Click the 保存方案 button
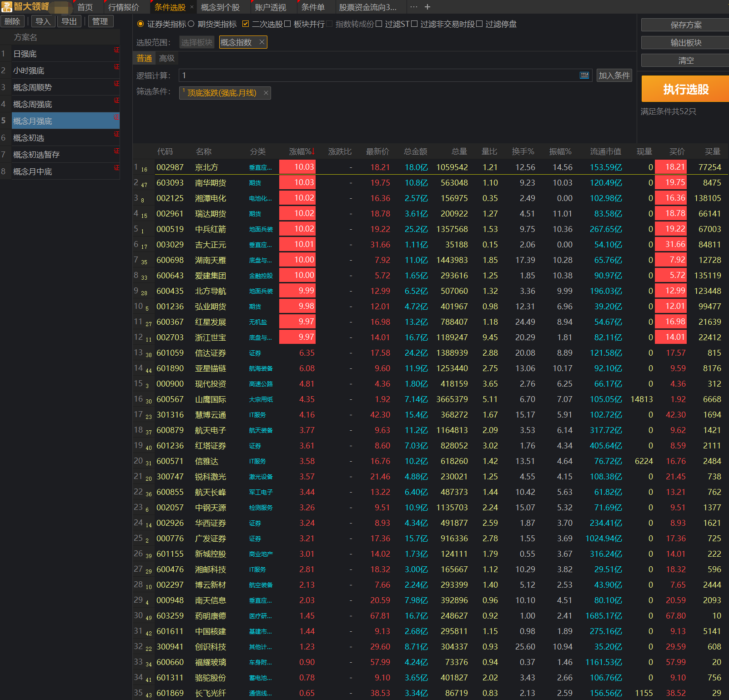This screenshot has width=729, height=700. coord(685,25)
